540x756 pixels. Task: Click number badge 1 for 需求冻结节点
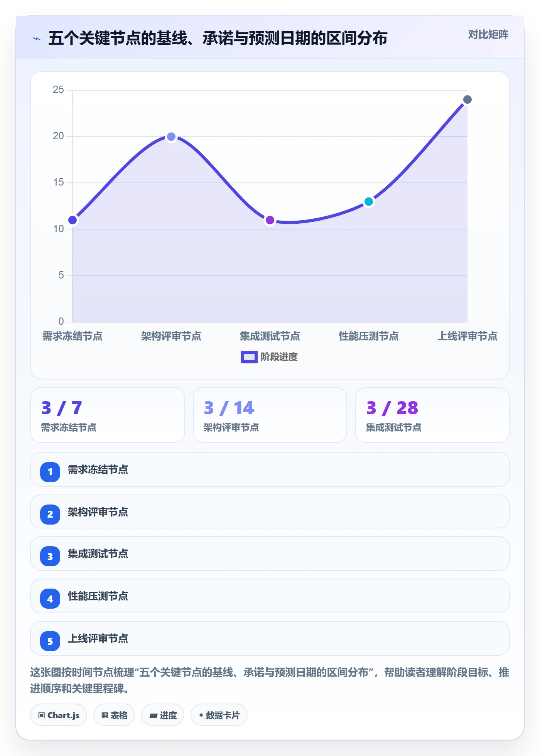(x=50, y=472)
